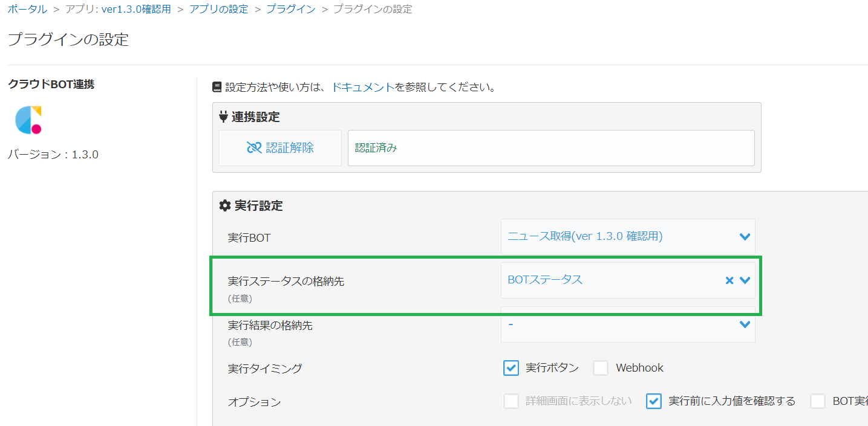Open the 実行結果の格納先 dropdown
The image size is (868, 426).
628,324
